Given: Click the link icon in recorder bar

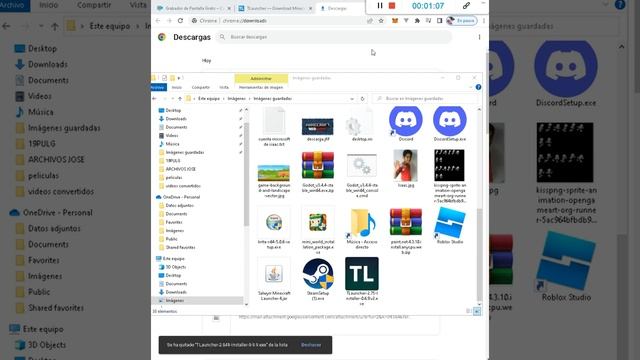Looking at the screenshot, I should click(x=466, y=6).
